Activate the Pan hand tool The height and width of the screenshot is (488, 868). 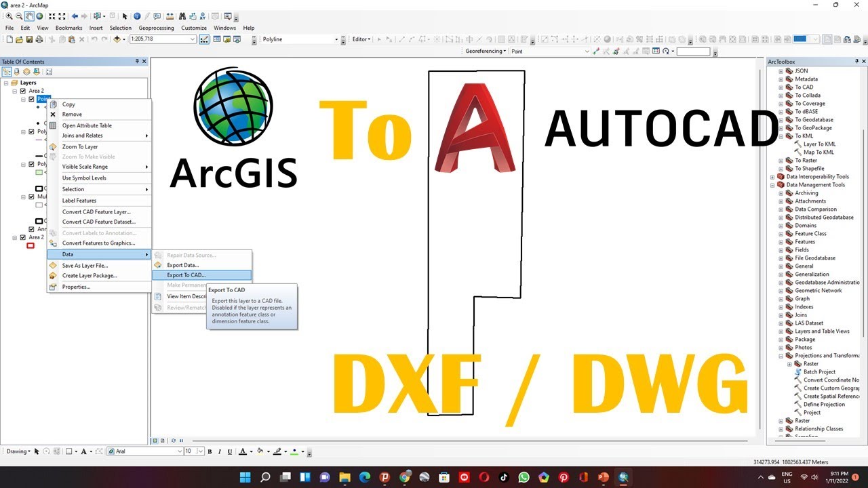[x=29, y=16]
